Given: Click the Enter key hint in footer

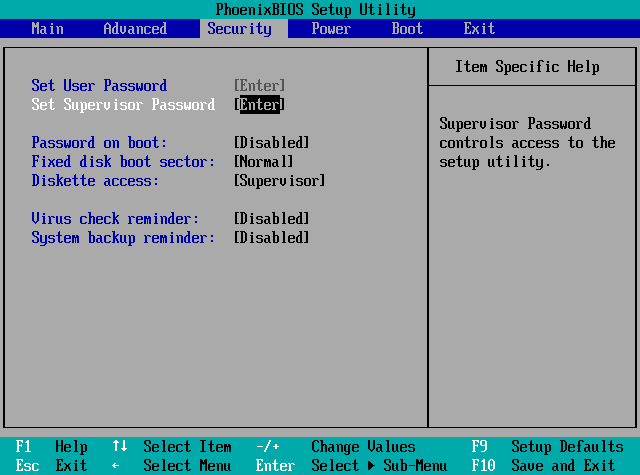Looking at the screenshot, I should coord(275,466).
